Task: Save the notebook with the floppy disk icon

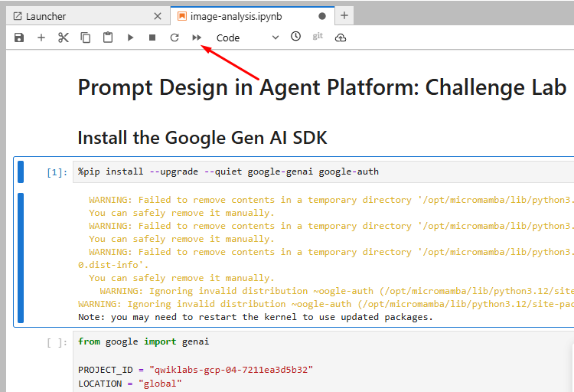Action: 19,38
